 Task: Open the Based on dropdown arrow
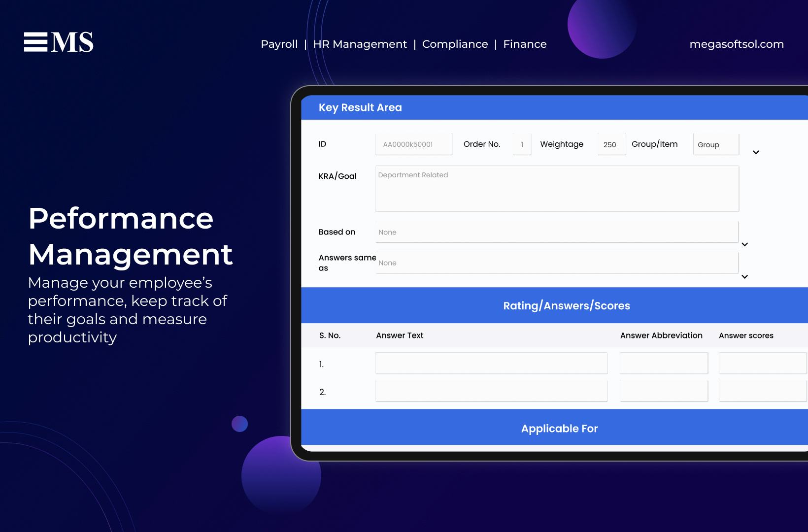[x=744, y=244]
